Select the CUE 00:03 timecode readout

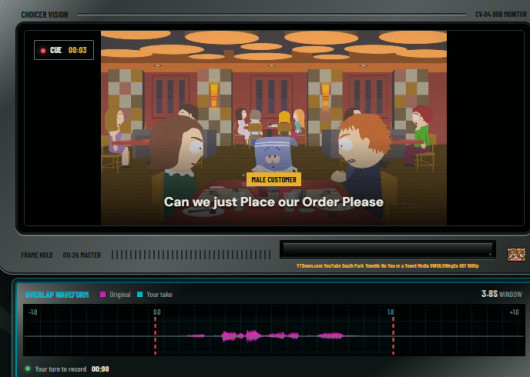[x=77, y=50]
